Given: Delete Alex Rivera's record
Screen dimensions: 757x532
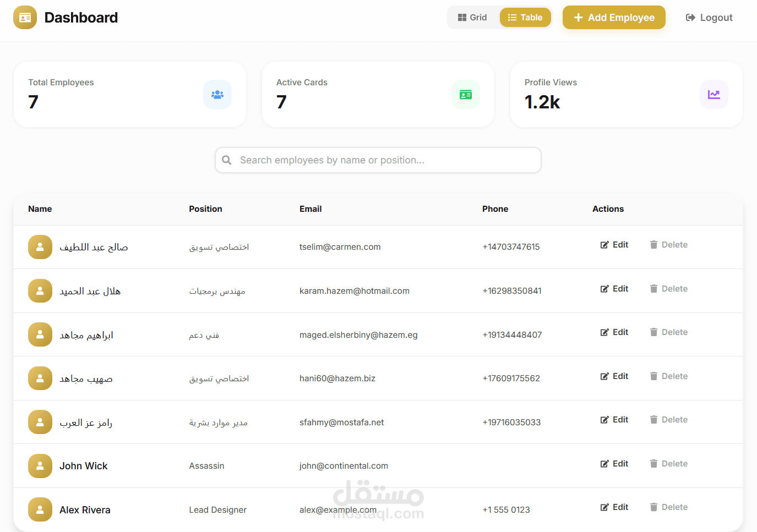Looking at the screenshot, I should click(669, 507).
